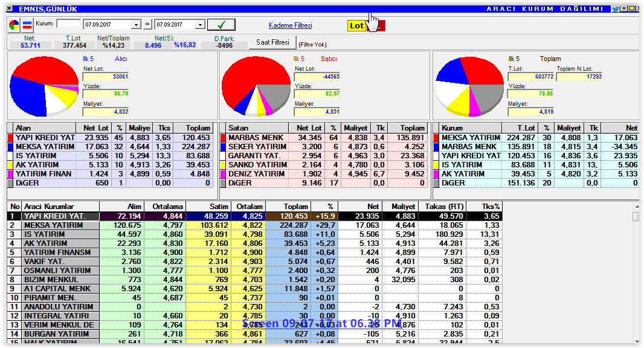Click the Yüzde field showing 98,79
Screen dimensions: 644x348
point(106,94)
